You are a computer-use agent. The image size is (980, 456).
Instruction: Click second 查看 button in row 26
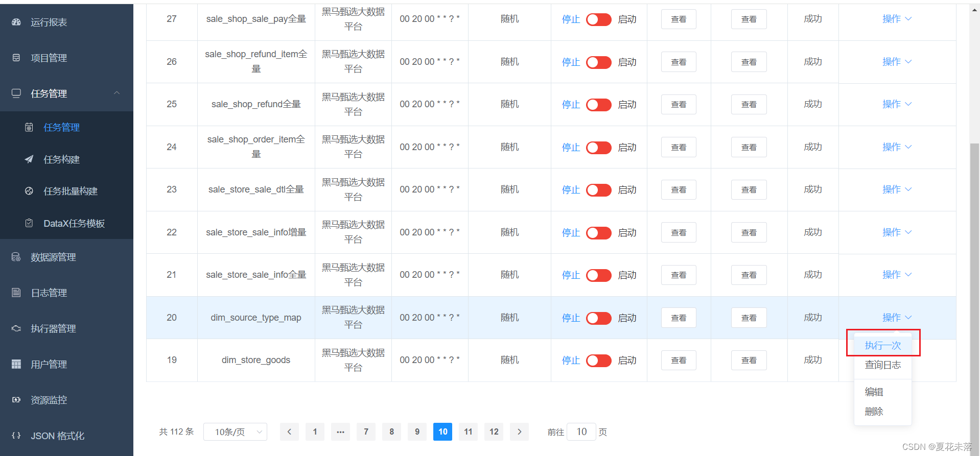pyautogui.click(x=749, y=62)
